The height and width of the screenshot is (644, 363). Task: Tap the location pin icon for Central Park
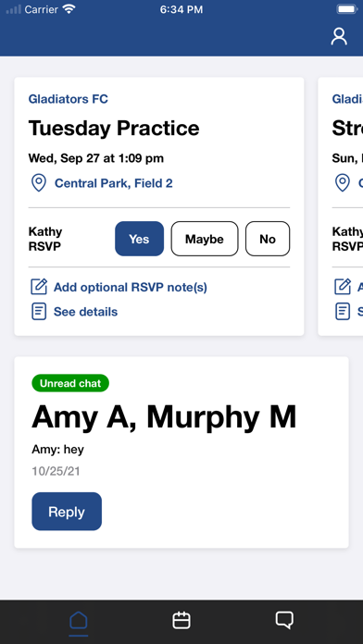point(39,183)
